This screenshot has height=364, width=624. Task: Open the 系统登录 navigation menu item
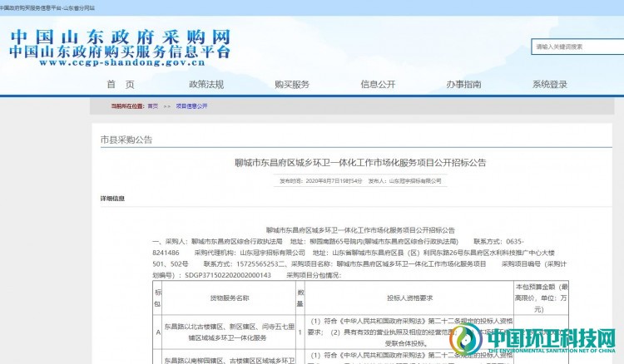pyautogui.click(x=550, y=84)
